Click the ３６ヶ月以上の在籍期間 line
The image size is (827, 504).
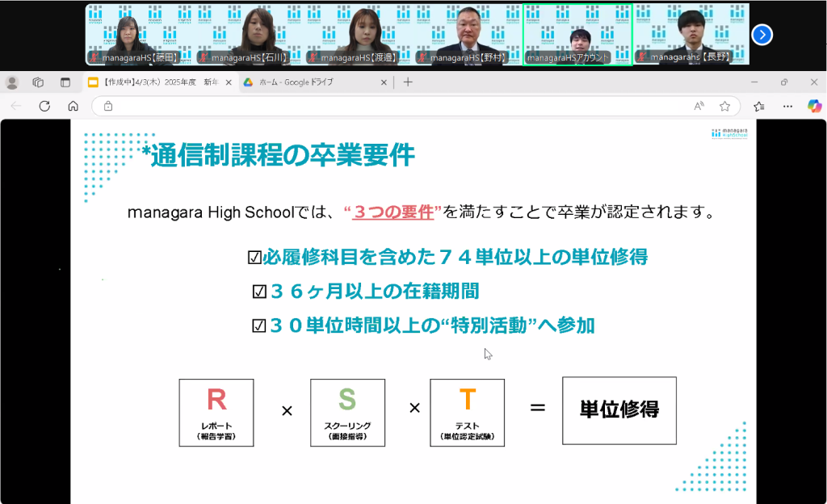tap(375, 291)
